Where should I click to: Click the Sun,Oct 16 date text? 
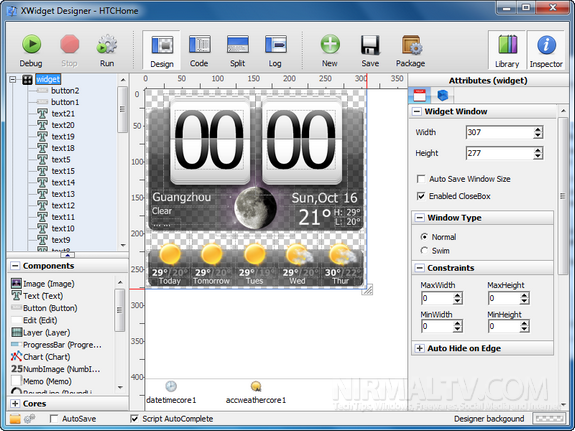point(324,198)
